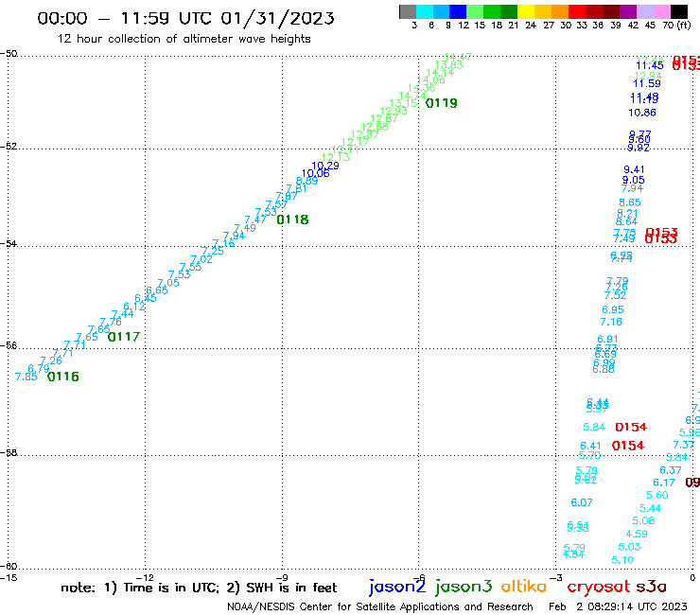Click the pure blue 12 ft swatch

(458, 11)
